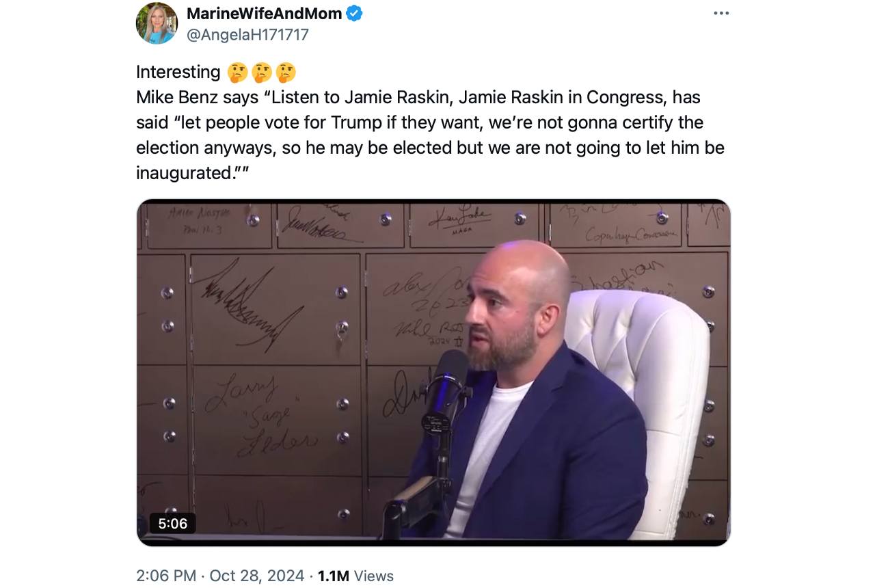Click the blue verified badge
The width and height of the screenshot is (875, 588).
(x=354, y=13)
